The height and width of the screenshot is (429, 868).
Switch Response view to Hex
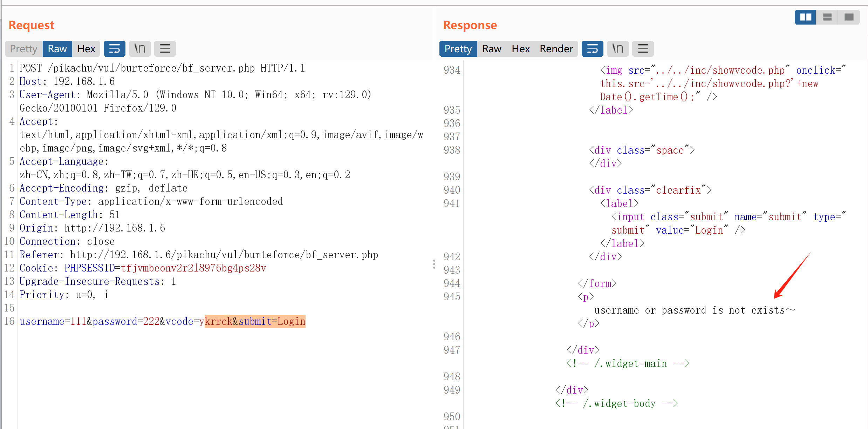[x=520, y=49]
